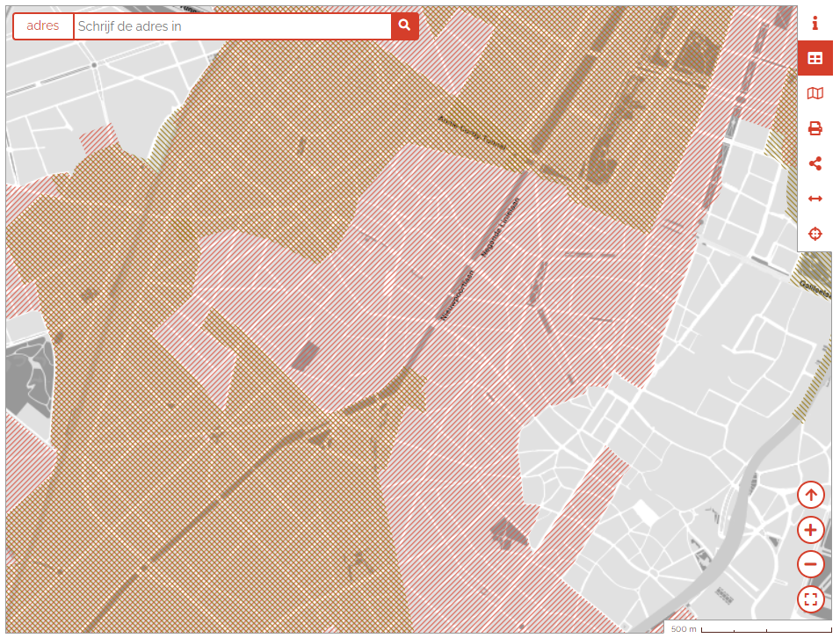Click the crosshair locate icon

(x=815, y=234)
